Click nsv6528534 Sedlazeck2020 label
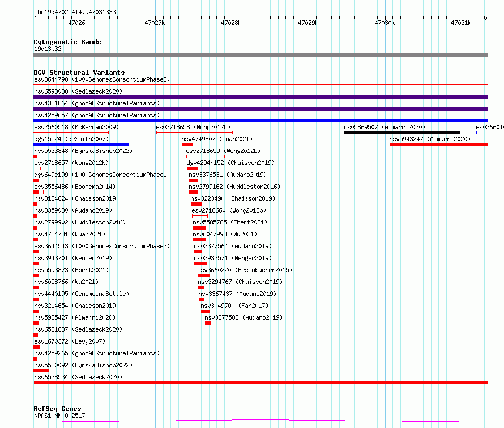504x428 pixels. 78,377
